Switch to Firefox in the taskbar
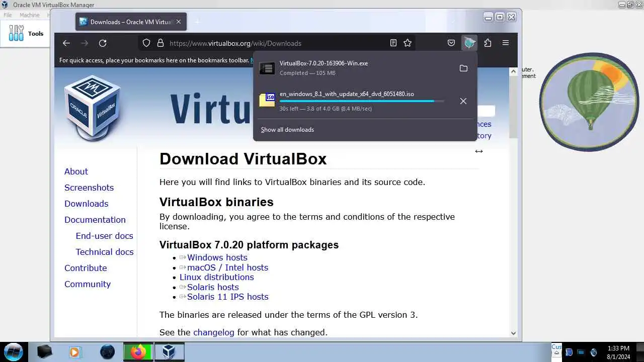The height and width of the screenshot is (362, 644). pos(138,352)
